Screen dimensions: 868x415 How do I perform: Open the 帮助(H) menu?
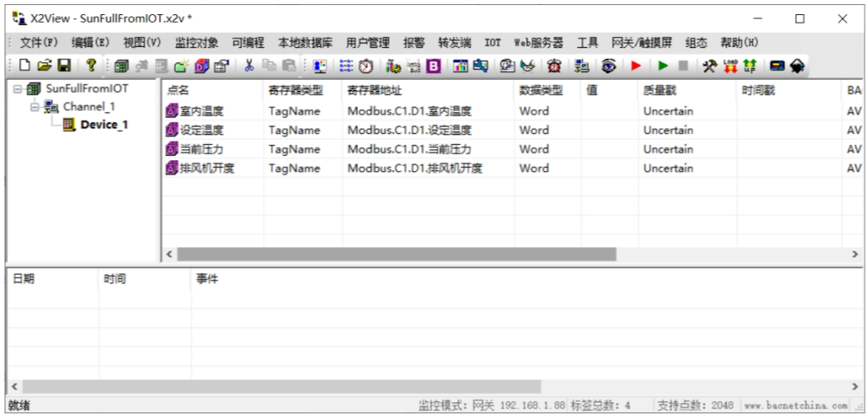[x=739, y=43]
